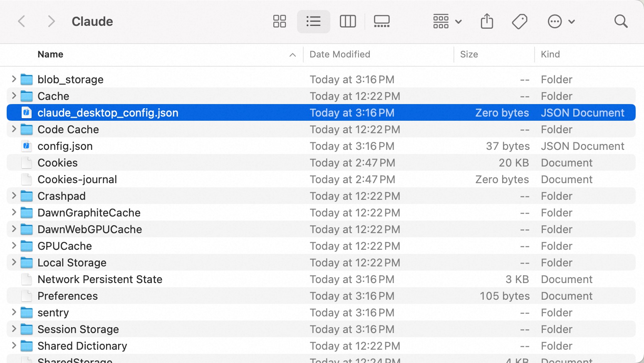Go forward with the right chevron
The height and width of the screenshot is (363, 644).
coord(51,21)
